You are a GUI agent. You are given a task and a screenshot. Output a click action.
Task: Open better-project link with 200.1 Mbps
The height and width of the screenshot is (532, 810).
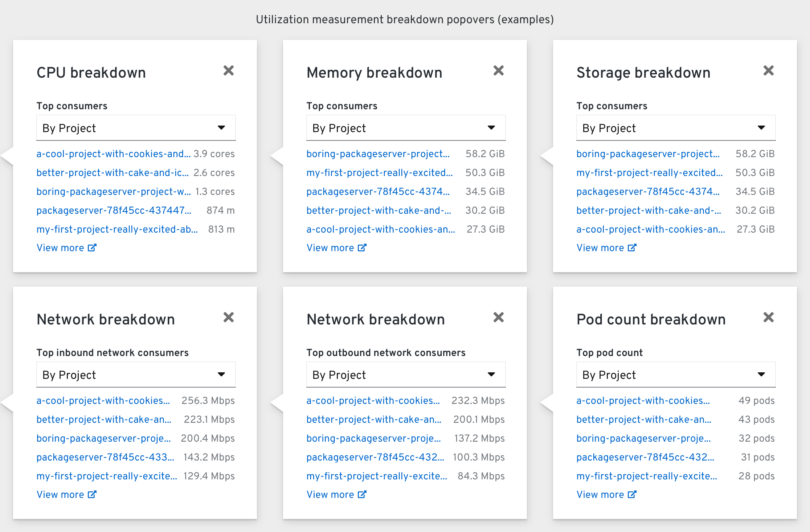coord(374,420)
